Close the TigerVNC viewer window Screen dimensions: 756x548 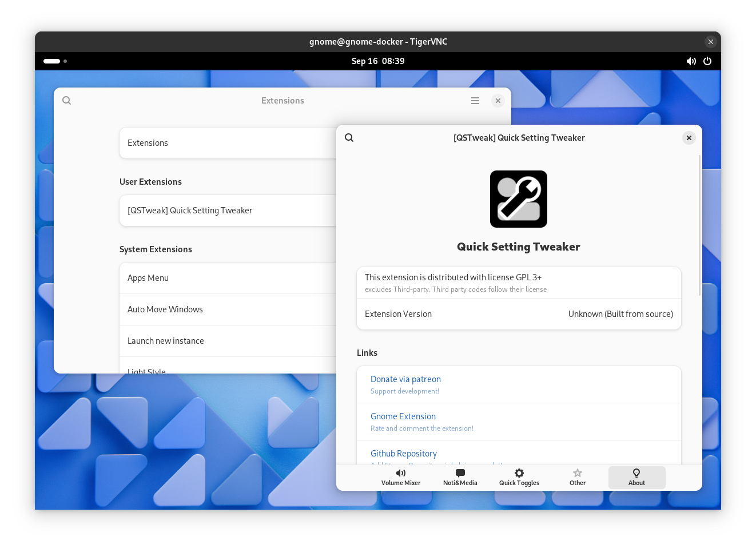[710, 42]
